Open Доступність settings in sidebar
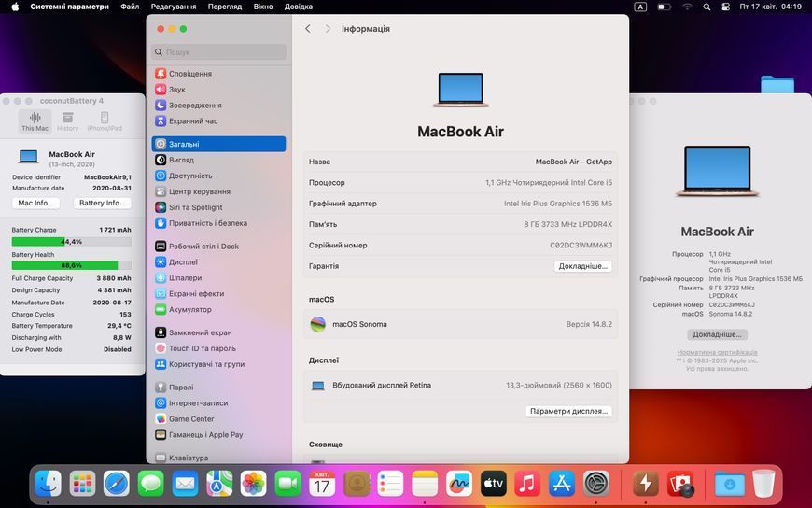This screenshot has height=508, width=812. pos(218,176)
